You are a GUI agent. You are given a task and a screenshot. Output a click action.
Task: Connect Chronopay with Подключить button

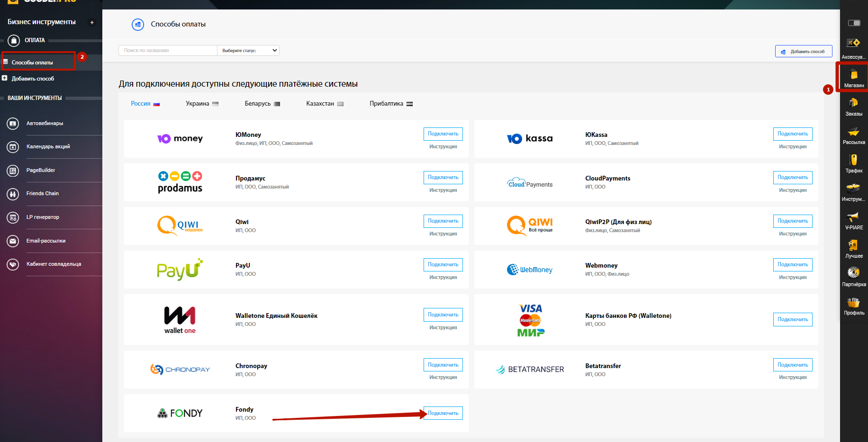click(x=443, y=365)
